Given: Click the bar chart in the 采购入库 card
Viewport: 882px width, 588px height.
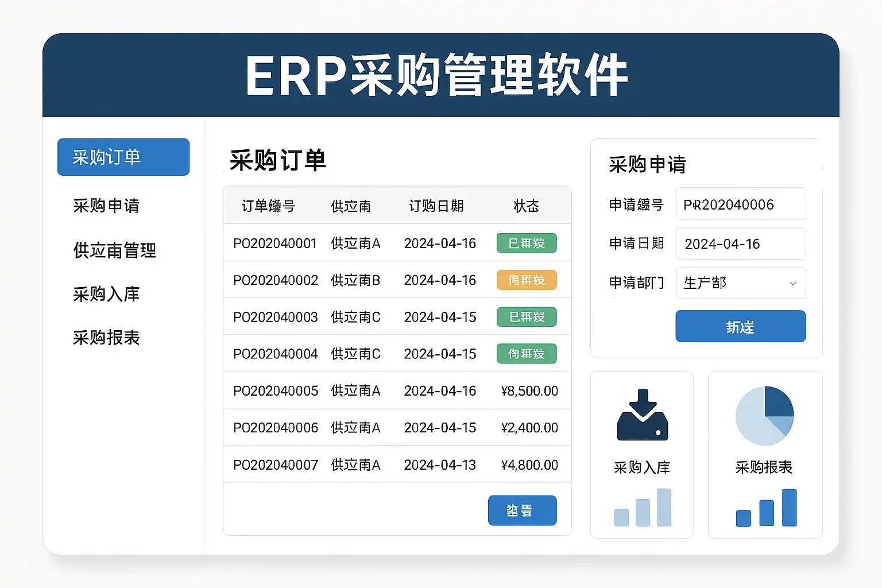Looking at the screenshot, I should pos(643,507).
